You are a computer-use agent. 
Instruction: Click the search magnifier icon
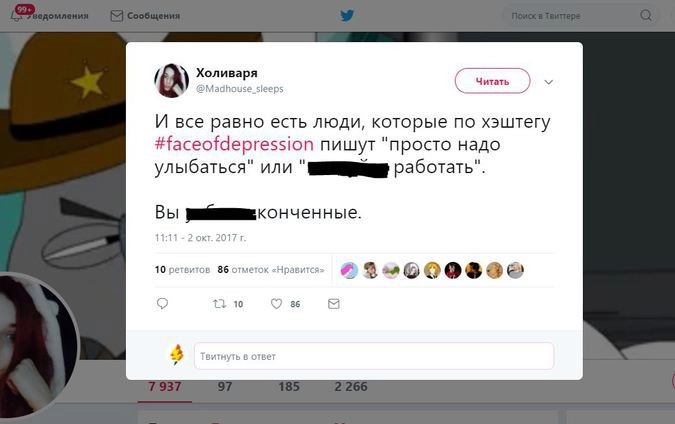coord(646,15)
